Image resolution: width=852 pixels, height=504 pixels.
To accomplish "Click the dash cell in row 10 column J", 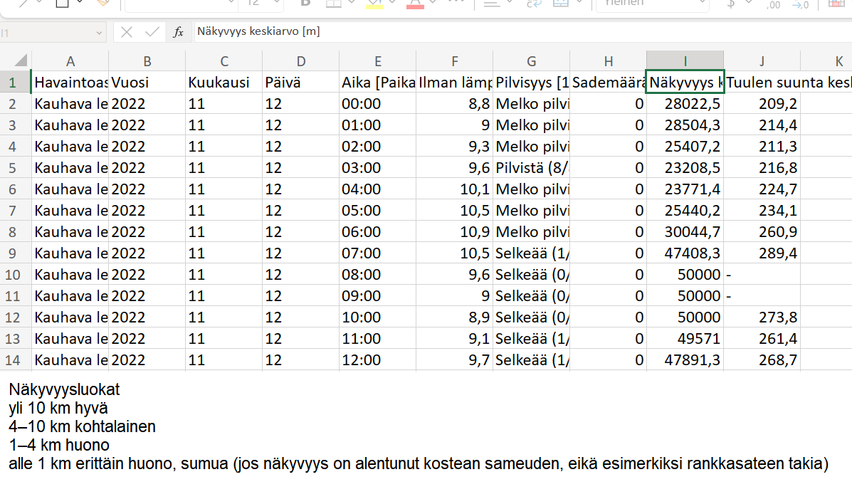I will pos(762,275).
